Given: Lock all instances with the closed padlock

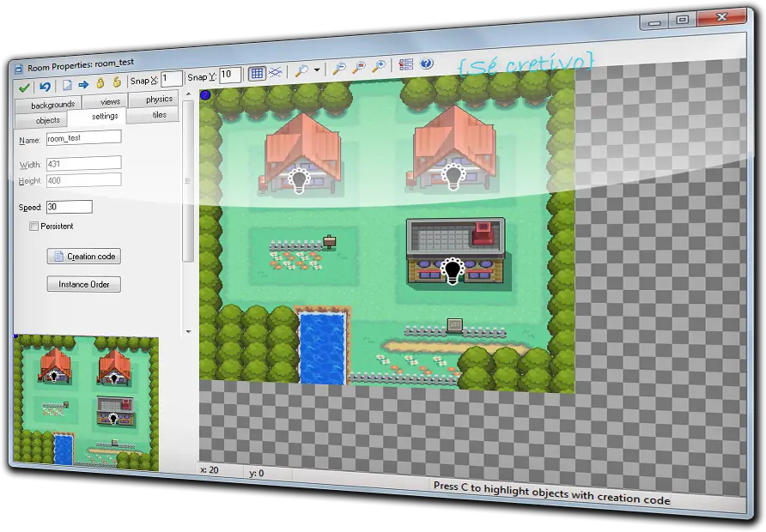Looking at the screenshot, I should pyautogui.click(x=100, y=83).
